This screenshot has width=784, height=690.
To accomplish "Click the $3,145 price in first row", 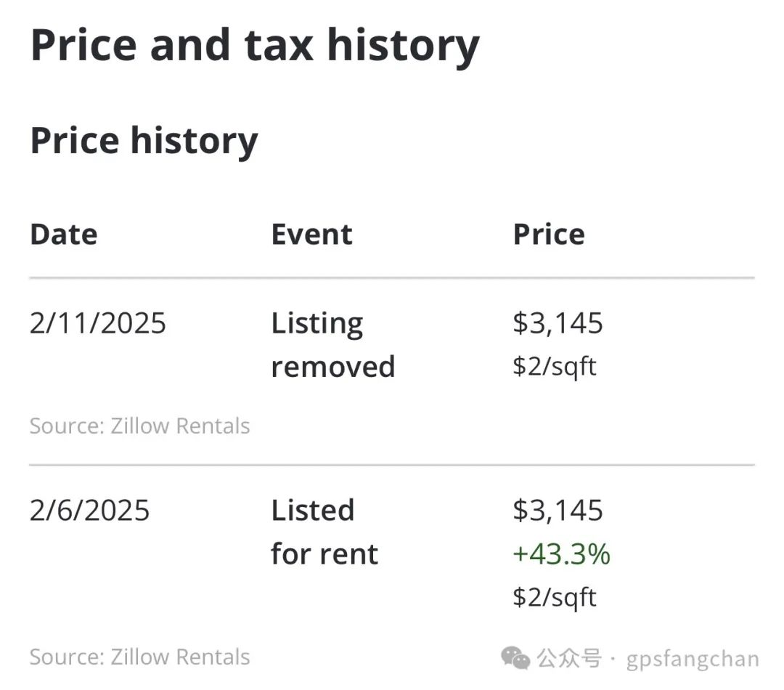I will coord(558,323).
